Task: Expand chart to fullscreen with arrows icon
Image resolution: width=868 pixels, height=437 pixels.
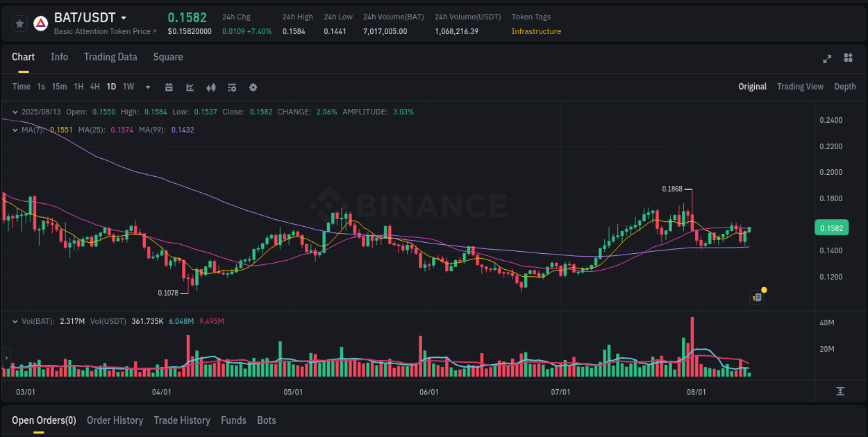Action: pos(827,59)
